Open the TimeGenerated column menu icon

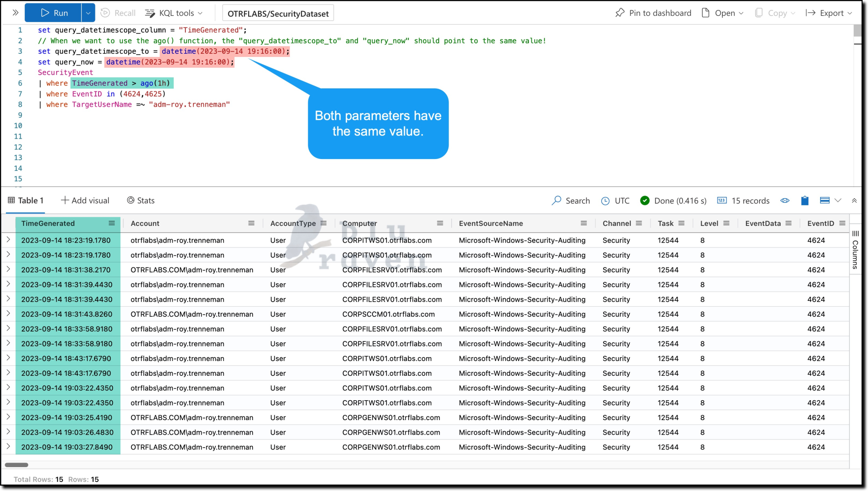(x=112, y=223)
